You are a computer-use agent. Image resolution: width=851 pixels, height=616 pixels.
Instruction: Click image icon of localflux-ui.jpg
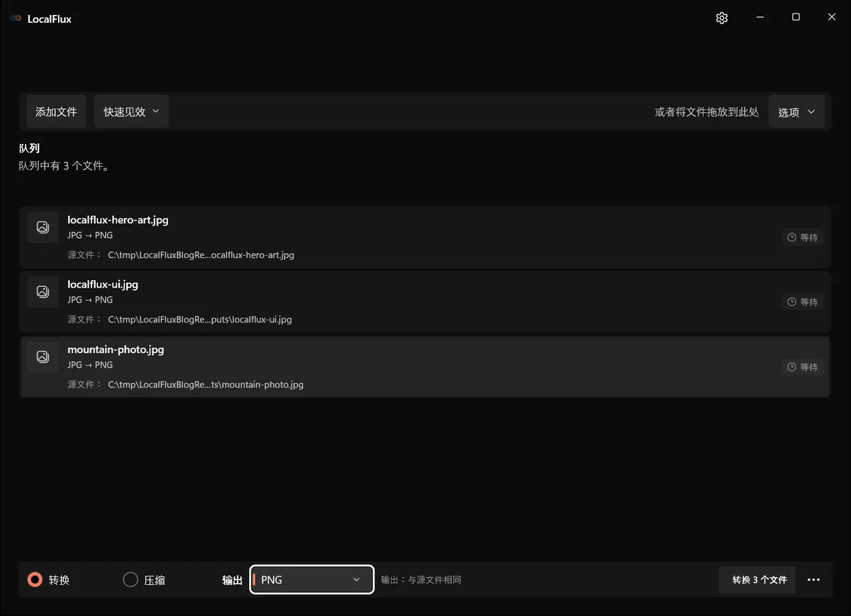[x=43, y=291]
